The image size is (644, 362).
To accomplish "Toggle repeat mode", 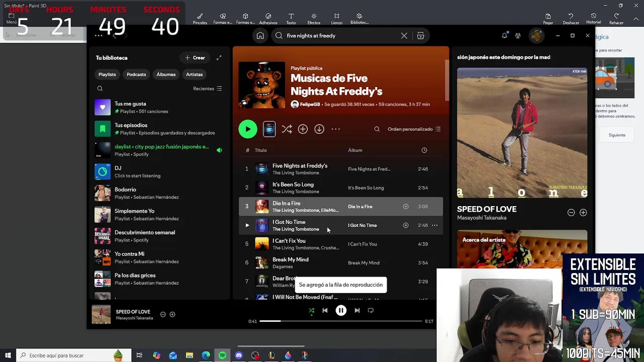I will click(371, 310).
